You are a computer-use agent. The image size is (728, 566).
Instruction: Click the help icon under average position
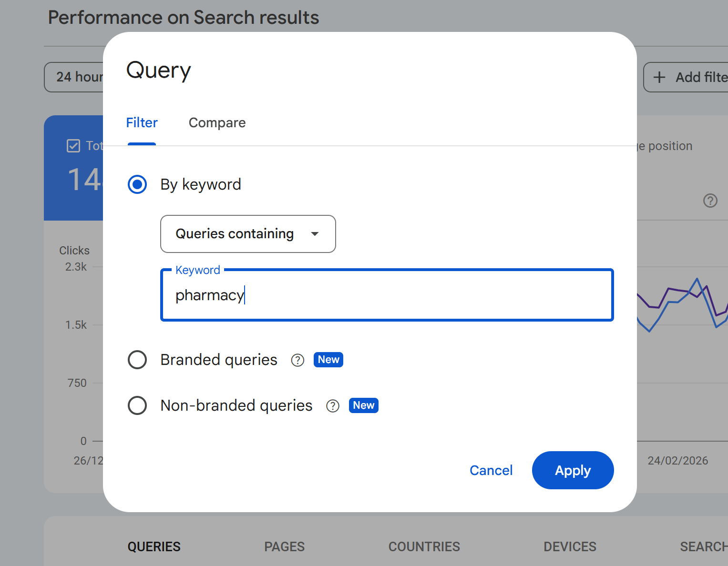coord(710,201)
